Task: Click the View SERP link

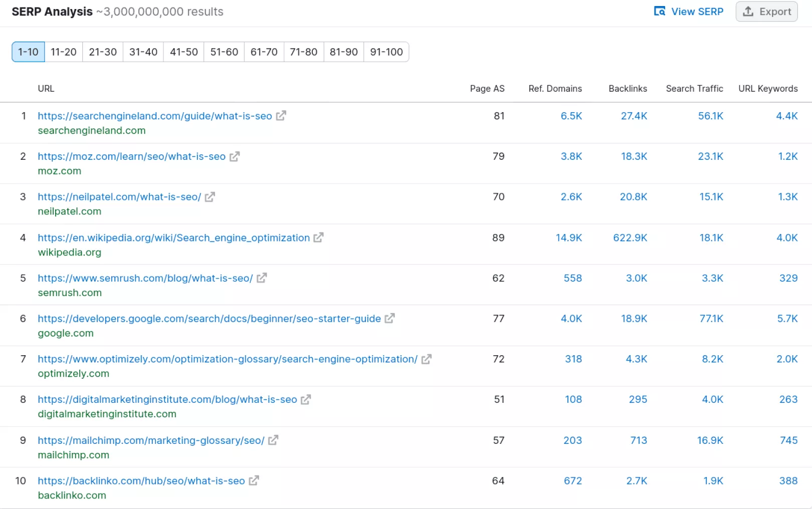Action: coord(689,12)
